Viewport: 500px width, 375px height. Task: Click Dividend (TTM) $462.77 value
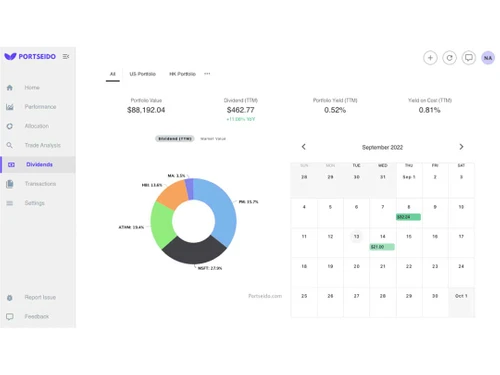[x=240, y=110]
